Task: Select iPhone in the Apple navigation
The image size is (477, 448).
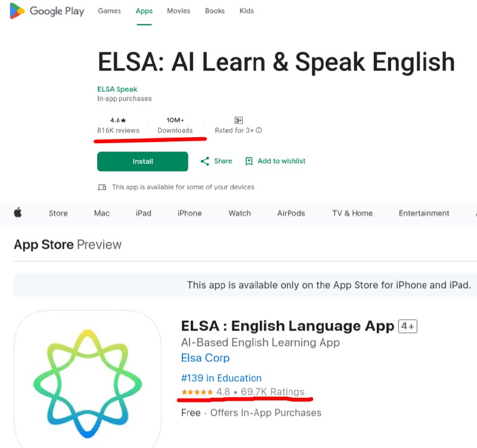Action: click(x=189, y=213)
